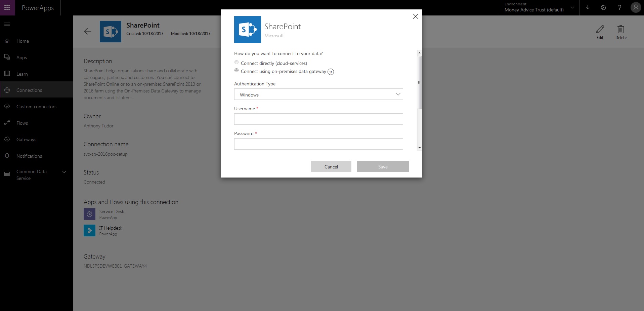Select Connect directly (cloud-services) option
644x311 pixels.
[x=237, y=62]
